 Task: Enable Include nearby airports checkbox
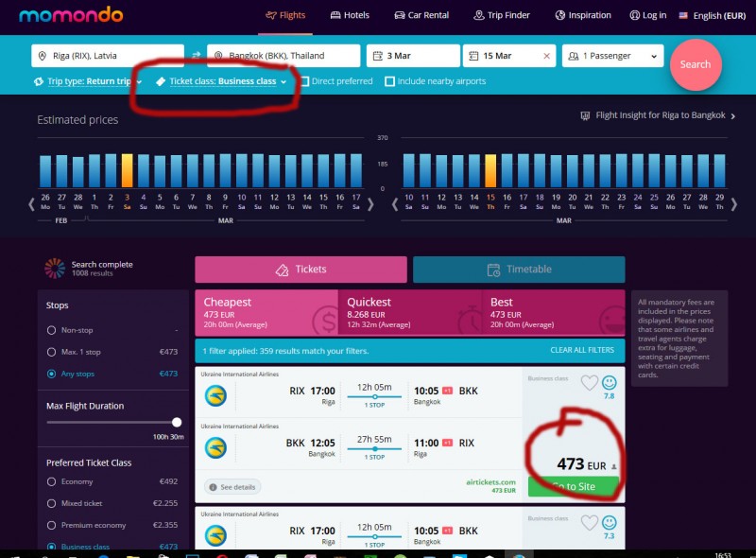pyautogui.click(x=389, y=81)
